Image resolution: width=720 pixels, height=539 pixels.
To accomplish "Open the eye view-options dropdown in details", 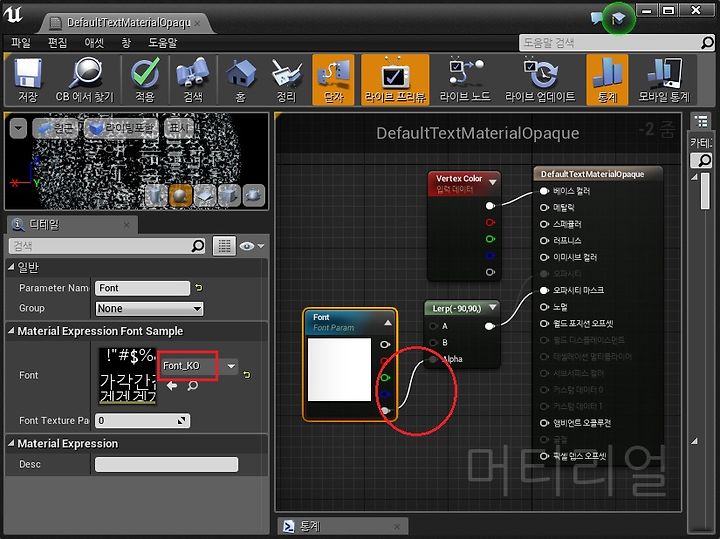I will pyautogui.click(x=252, y=246).
